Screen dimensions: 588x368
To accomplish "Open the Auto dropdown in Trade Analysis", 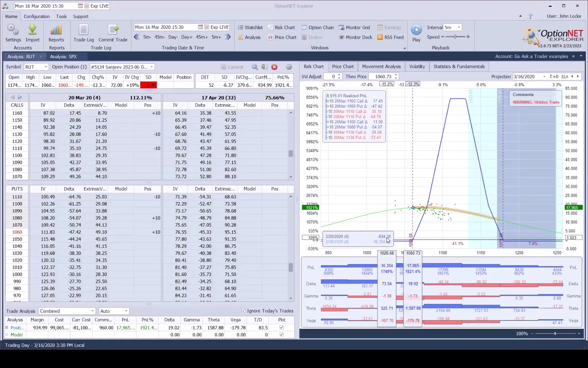I will [126, 311].
